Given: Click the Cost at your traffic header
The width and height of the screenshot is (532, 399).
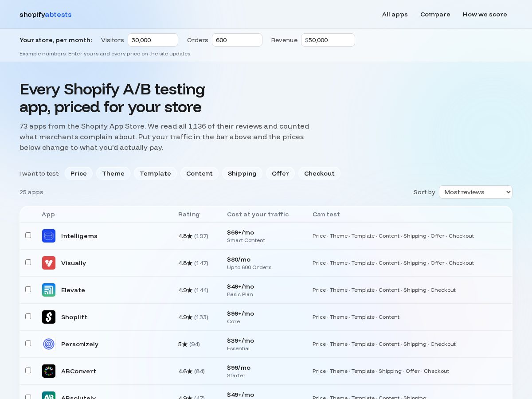Looking at the screenshot, I should 258,214.
